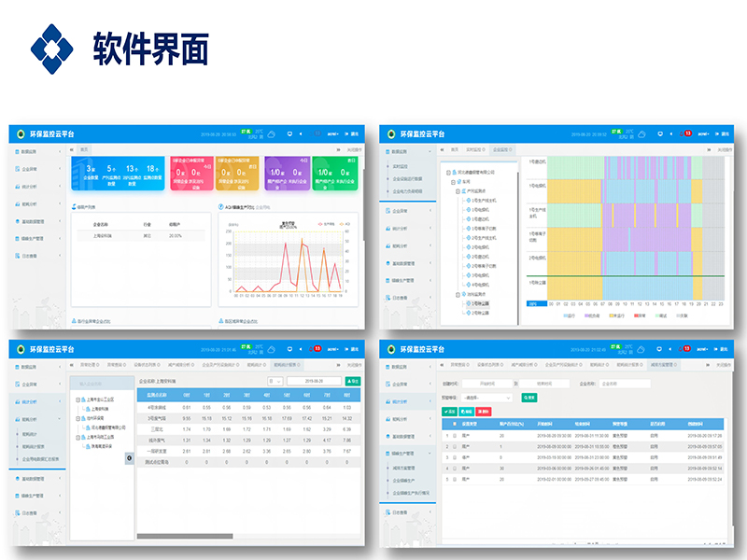The image size is (747, 560).
Task: Collapse the 治污监测点 node in the timeline device tree
Action: [x=458, y=295]
